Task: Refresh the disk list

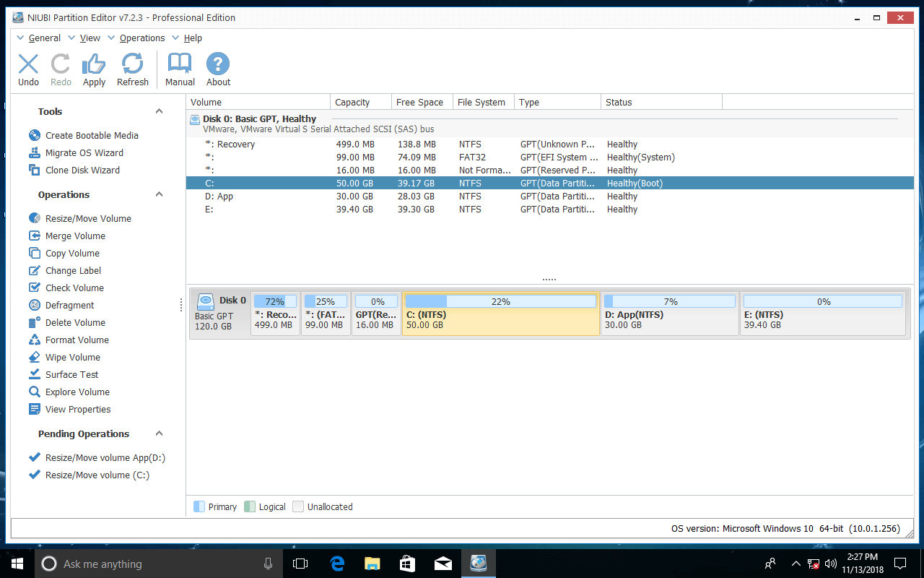Action: pos(133,70)
